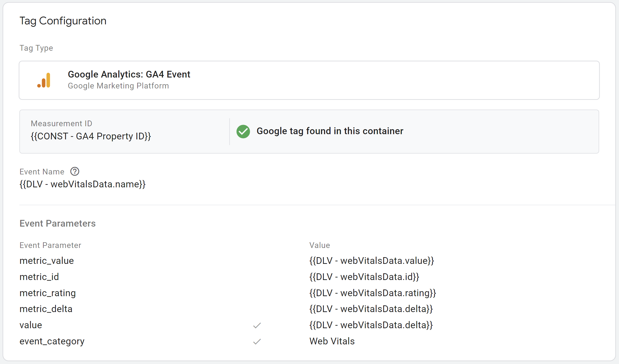Click the event_category parameter name
Viewport: 619px width, 364px height.
52,341
